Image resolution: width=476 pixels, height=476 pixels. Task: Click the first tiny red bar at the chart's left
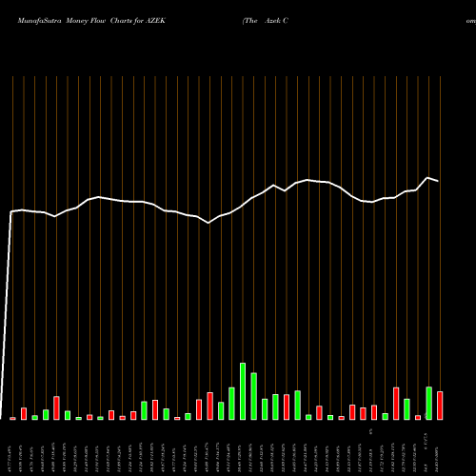[x=12, y=419]
